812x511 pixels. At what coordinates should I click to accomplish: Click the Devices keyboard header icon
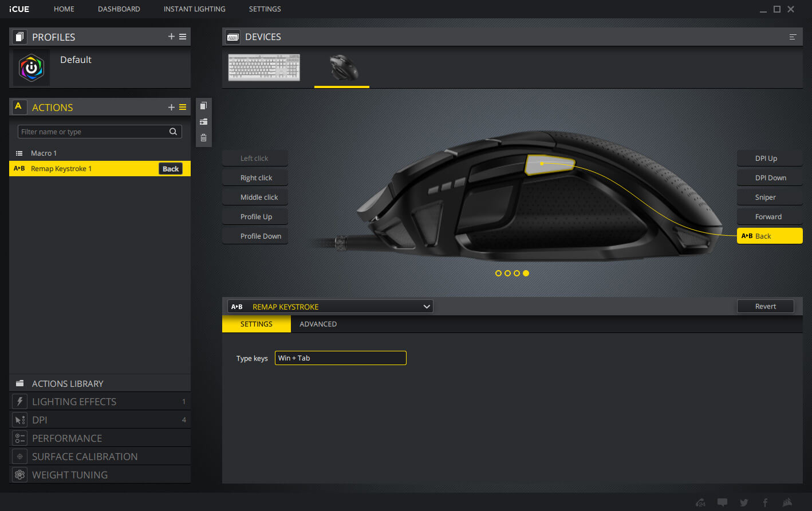232,37
